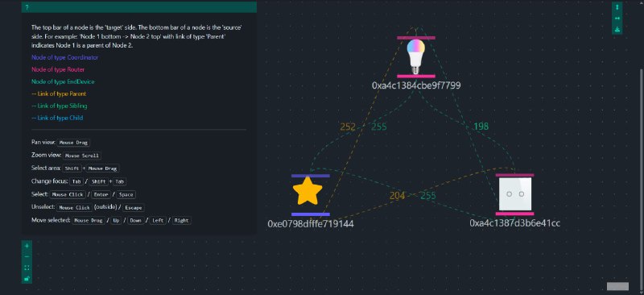Download the network map image
Screen dimensions: 644x295
(x=617, y=29)
